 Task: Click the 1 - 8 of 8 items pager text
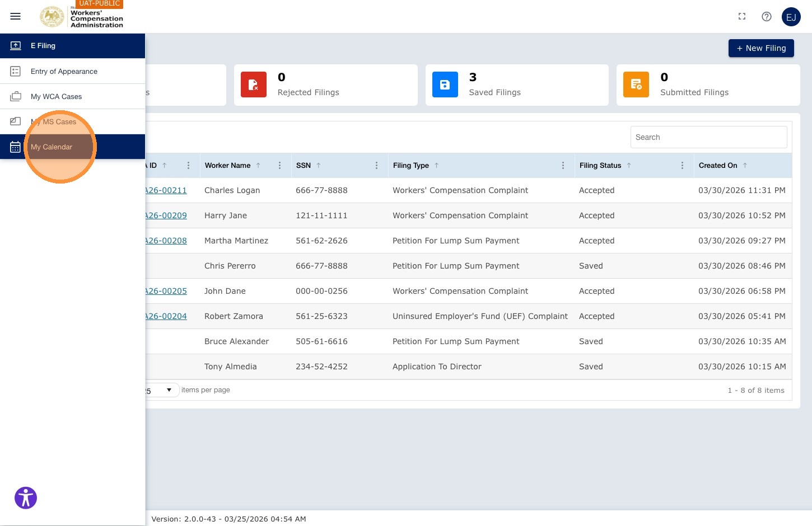[x=756, y=391]
